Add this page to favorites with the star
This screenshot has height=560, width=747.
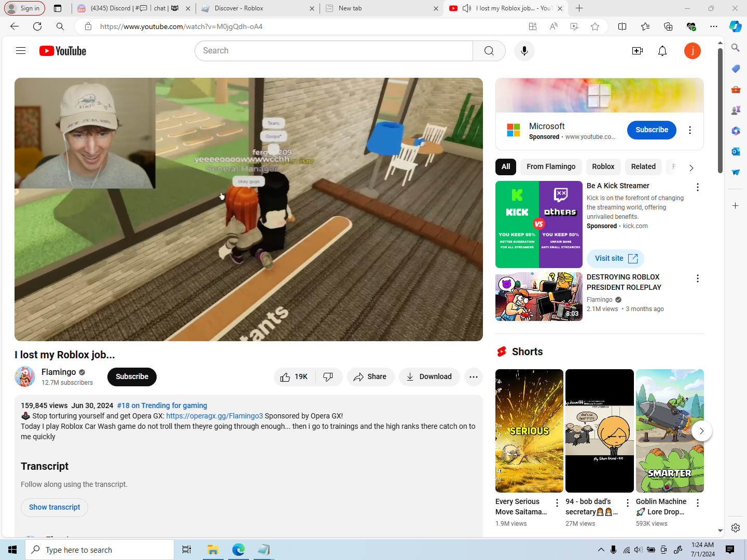[595, 26]
